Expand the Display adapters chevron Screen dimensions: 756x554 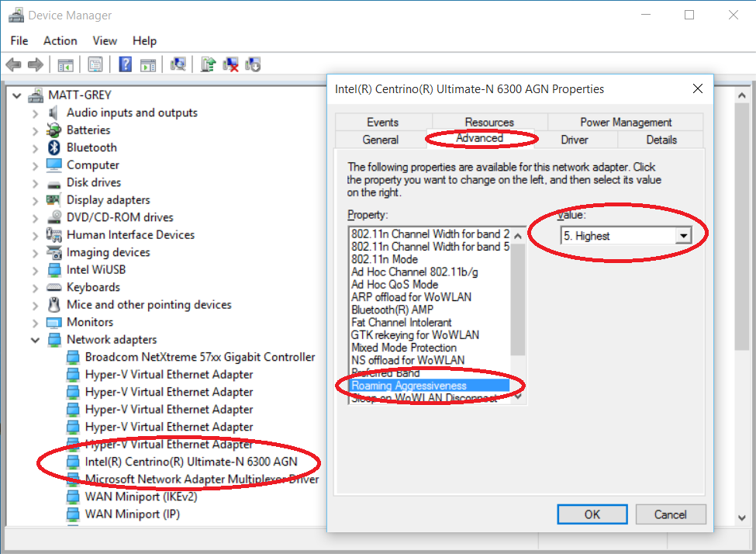click(x=35, y=200)
